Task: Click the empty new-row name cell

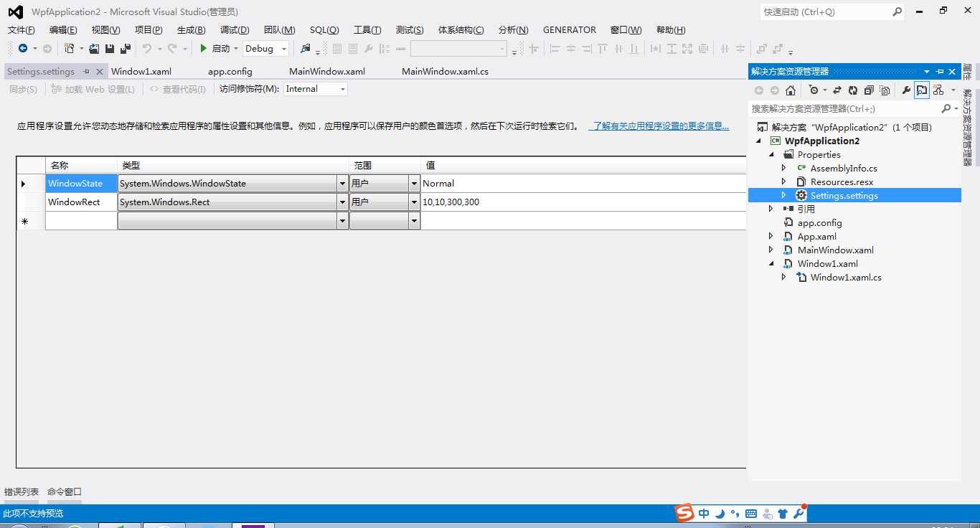Action: tap(81, 221)
